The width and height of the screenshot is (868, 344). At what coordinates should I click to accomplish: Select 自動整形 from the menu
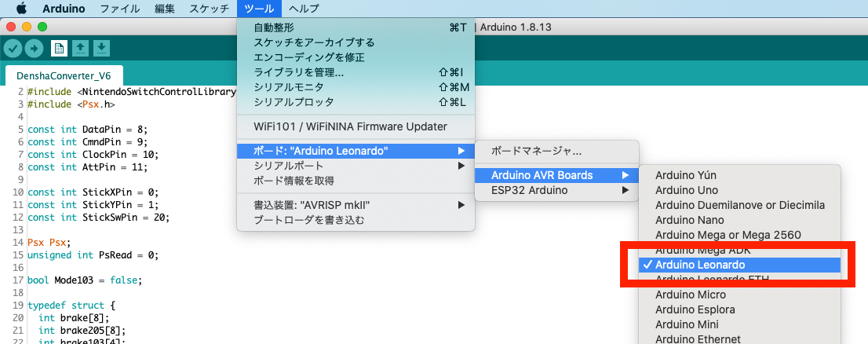(x=356, y=27)
